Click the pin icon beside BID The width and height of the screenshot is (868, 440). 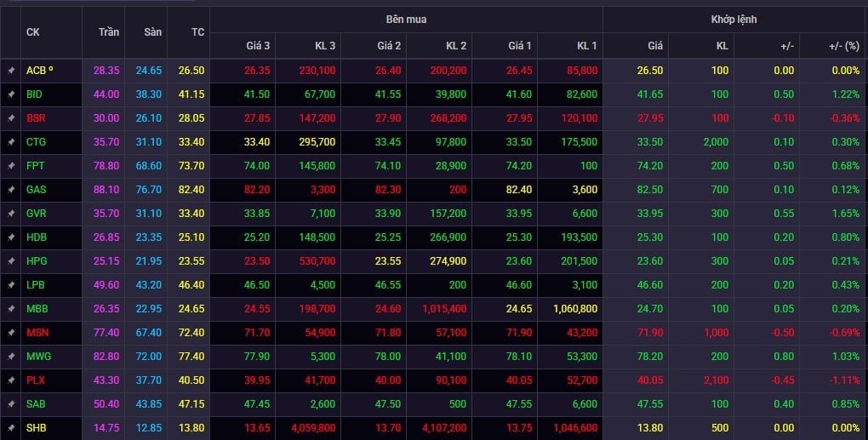pyautogui.click(x=10, y=94)
